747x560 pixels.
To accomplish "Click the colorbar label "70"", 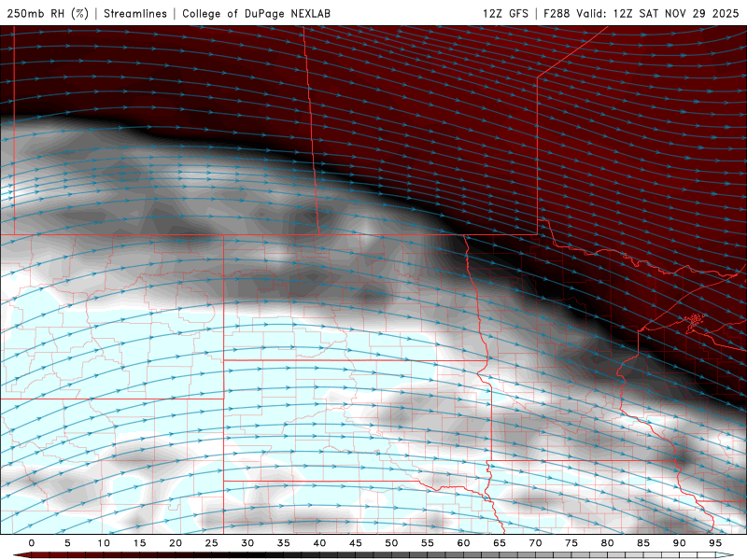I will pyautogui.click(x=535, y=543).
